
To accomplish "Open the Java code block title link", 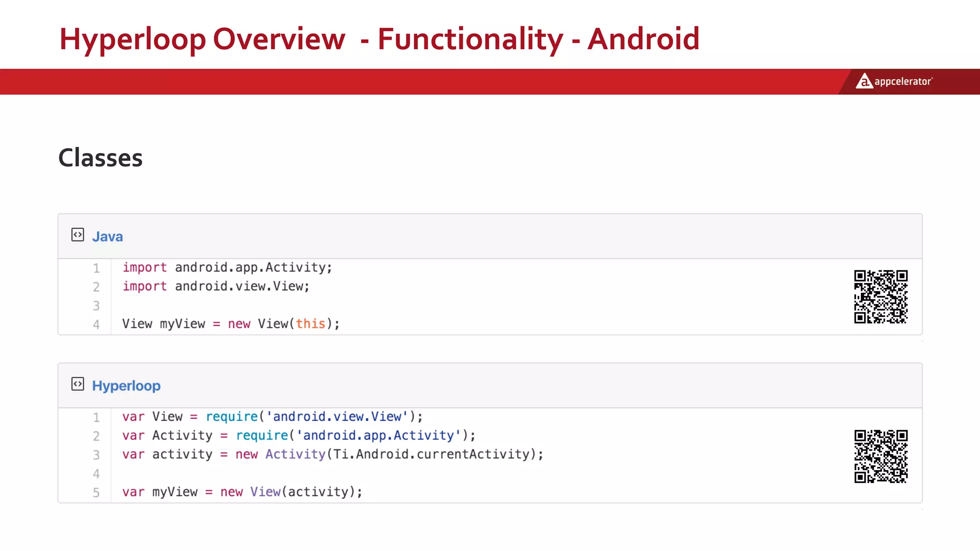I will (107, 236).
